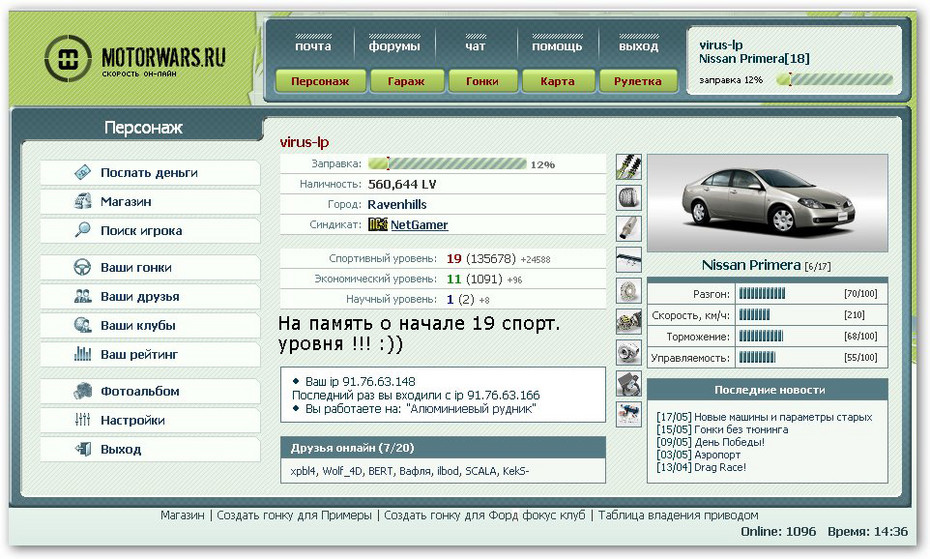
Task: Open Фотоальбом in the sidebar
Action: click(x=150, y=392)
